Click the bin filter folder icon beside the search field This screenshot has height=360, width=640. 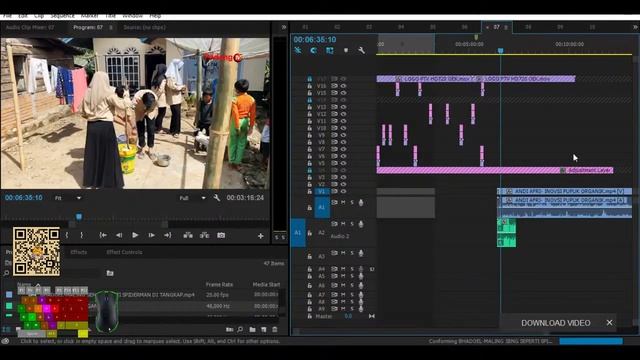pyautogui.click(x=110, y=273)
